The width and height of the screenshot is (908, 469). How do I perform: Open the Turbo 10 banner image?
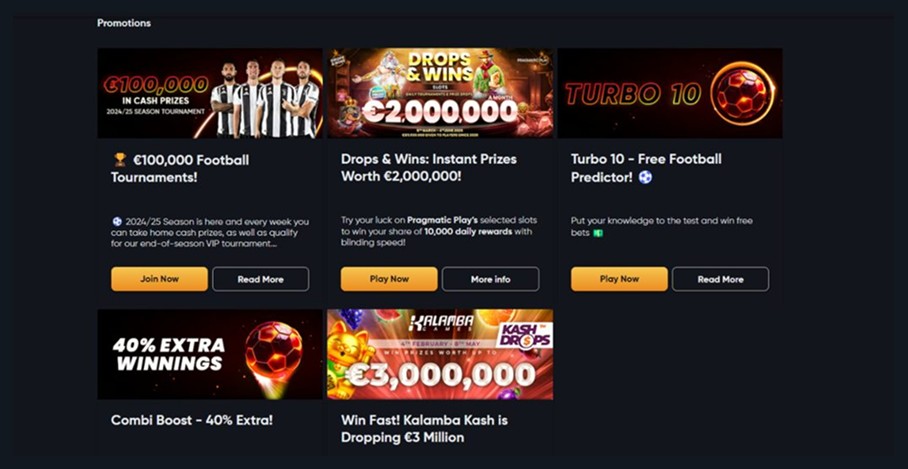pyautogui.click(x=670, y=93)
